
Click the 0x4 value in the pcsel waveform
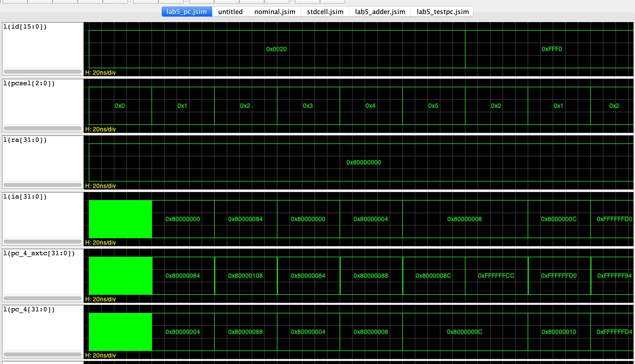[x=370, y=106]
